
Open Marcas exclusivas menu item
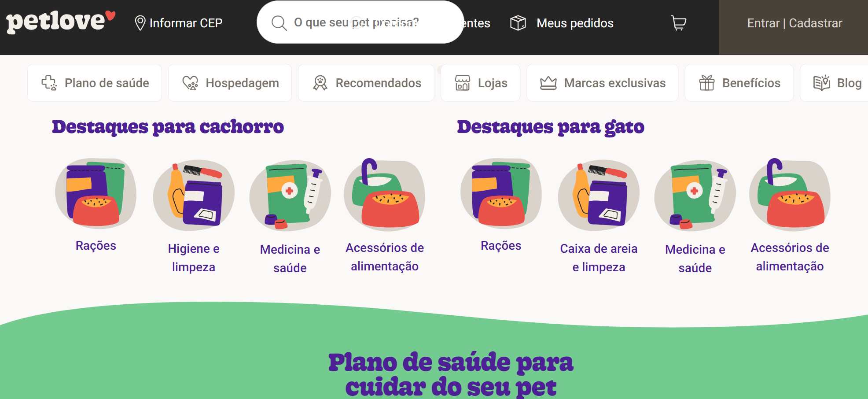(x=602, y=83)
